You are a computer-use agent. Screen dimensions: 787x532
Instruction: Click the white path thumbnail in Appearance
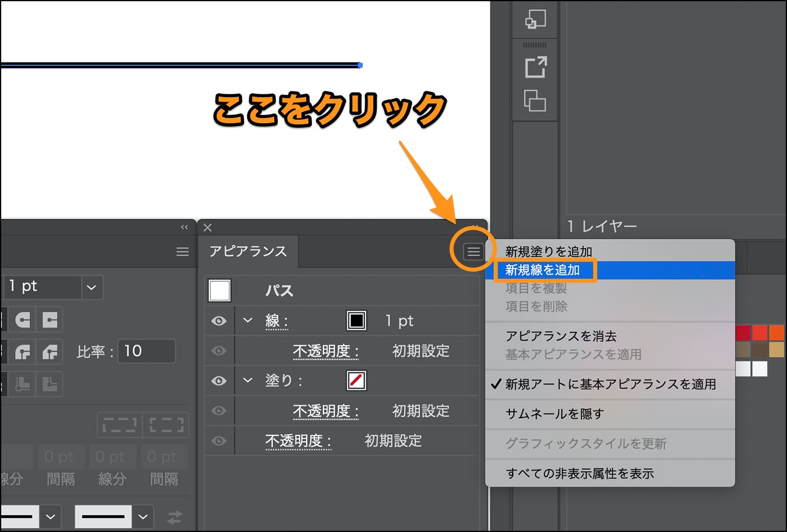[x=219, y=290]
